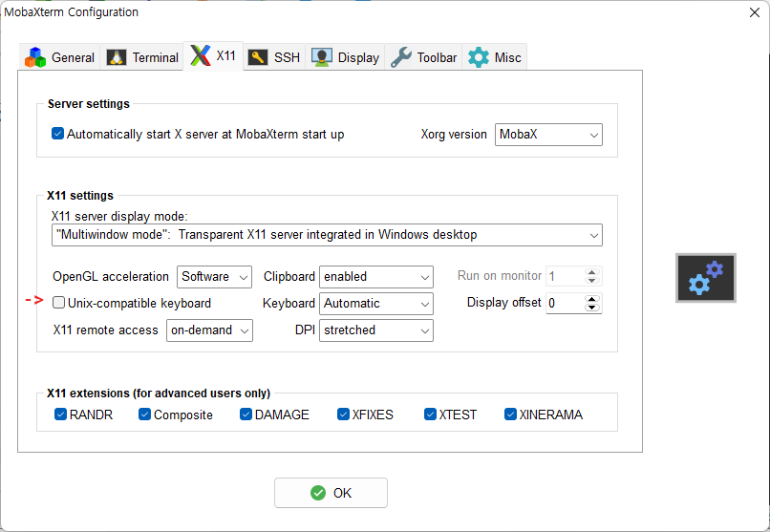This screenshot has width=770, height=532.
Task: Click the "Server settings" group label
Action: pos(89,104)
